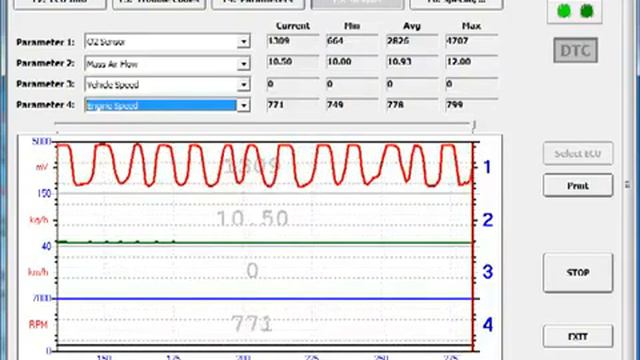This screenshot has height=360, width=640.
Task: Click the DTC button
Action: coord(576,51)
